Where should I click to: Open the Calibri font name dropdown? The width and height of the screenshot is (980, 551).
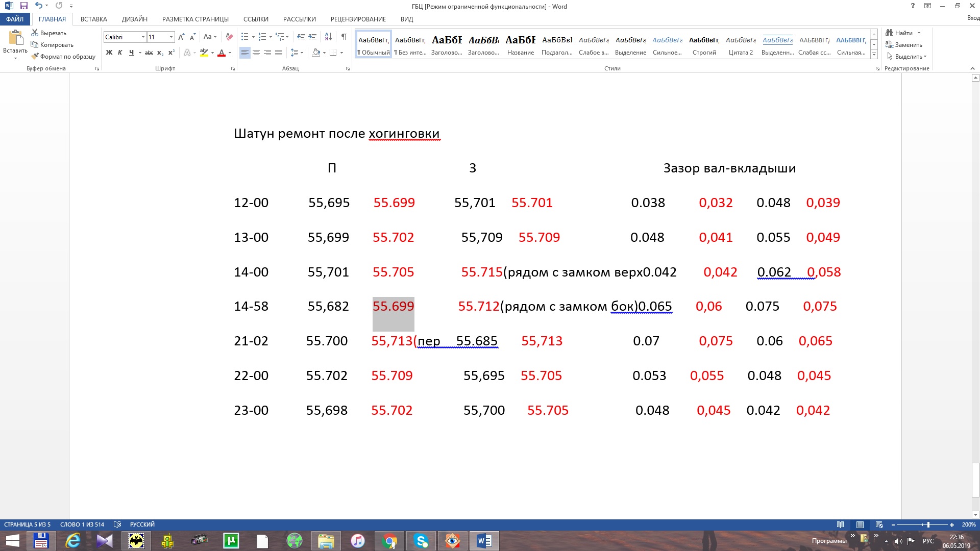143,37
